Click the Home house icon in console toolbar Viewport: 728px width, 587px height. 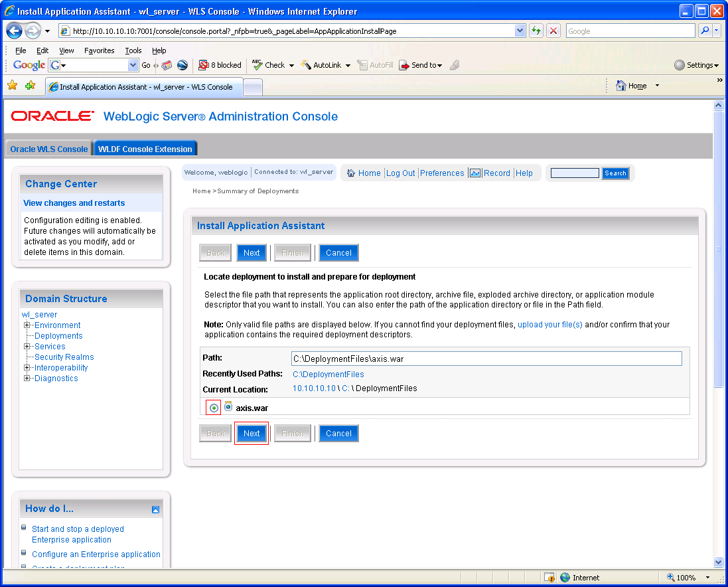click(351, 173)
